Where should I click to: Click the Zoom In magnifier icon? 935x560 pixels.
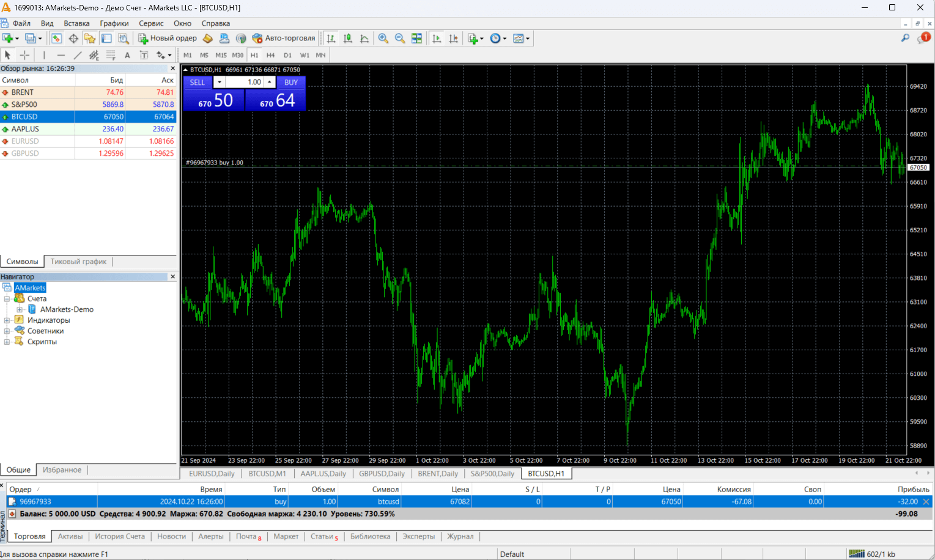pyautogui.click(x=383, y=39)
